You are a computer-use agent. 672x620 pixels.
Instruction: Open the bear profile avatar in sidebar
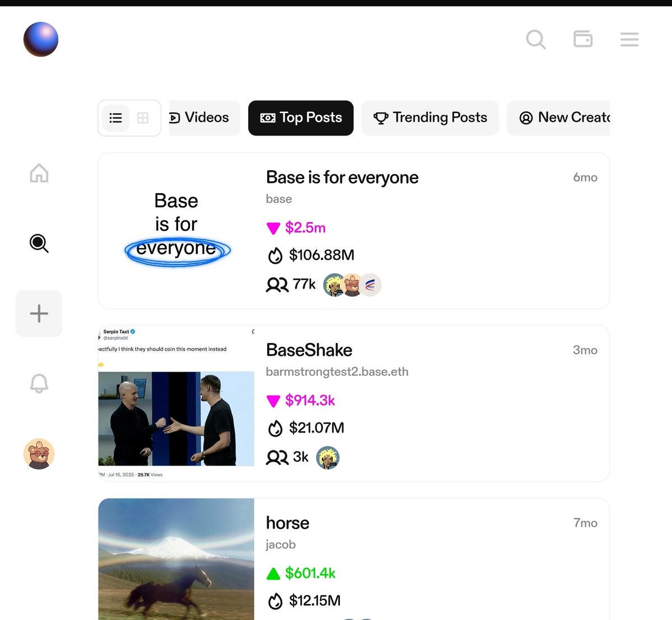pos(39,454)
